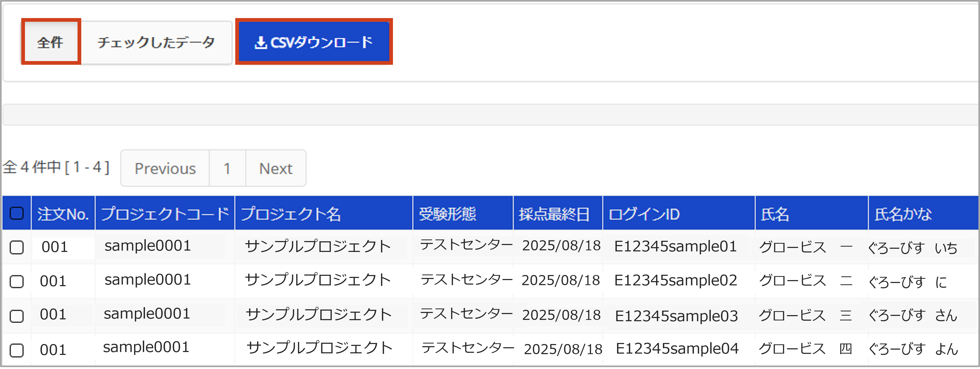This screenshot has width=980, height=369.
Task: Click the name グロービス 三
Action: (805, 316)
